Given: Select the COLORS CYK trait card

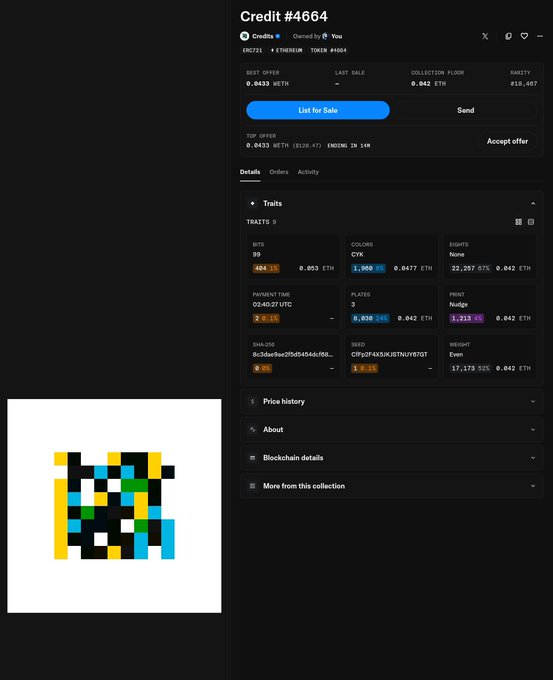Looking at the screenshot, I should (x=391, y=257).
